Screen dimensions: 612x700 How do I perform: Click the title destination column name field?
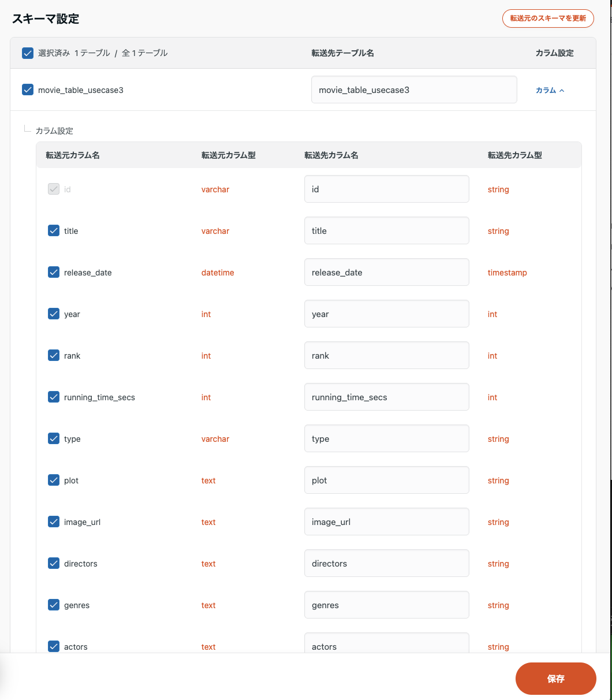387,230
